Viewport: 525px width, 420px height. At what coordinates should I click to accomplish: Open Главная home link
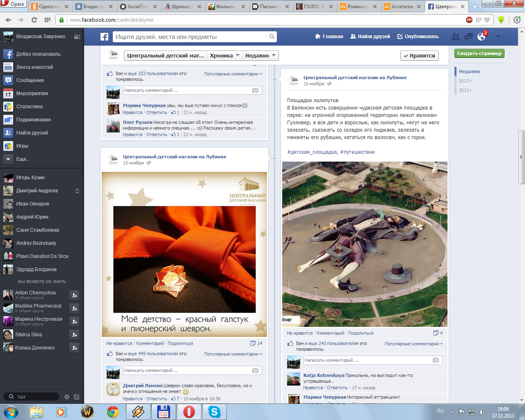329,37
